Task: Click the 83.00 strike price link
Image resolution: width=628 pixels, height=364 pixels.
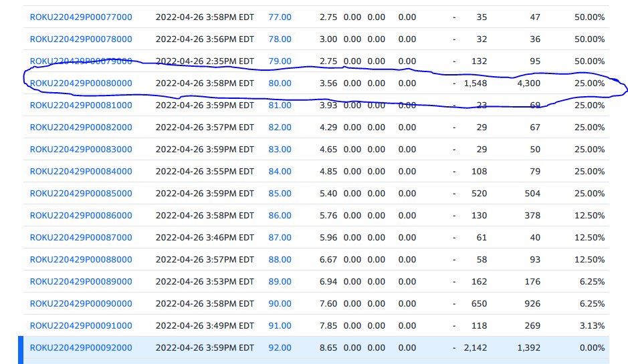Action: coord(280,149)
